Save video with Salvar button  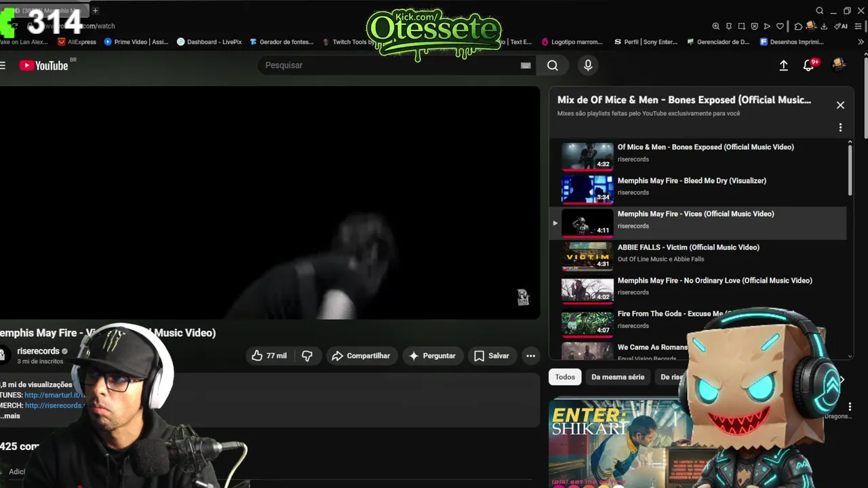[492, 356]
